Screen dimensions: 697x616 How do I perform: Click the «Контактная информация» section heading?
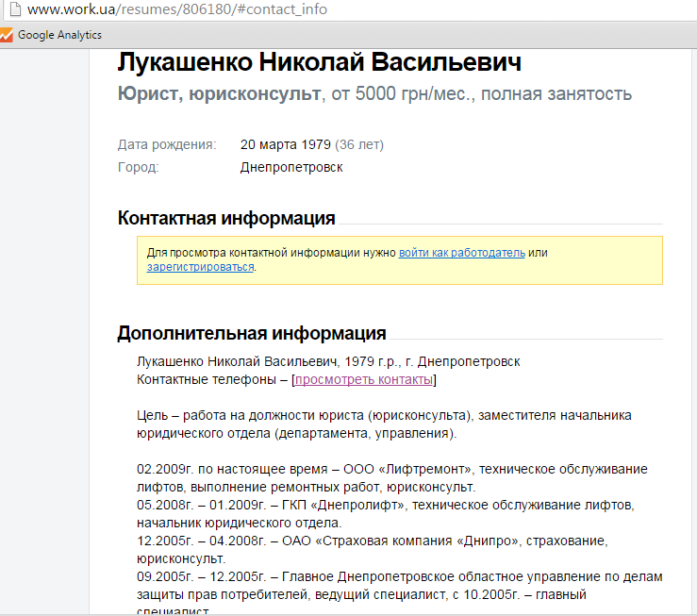tap(226, 218)
